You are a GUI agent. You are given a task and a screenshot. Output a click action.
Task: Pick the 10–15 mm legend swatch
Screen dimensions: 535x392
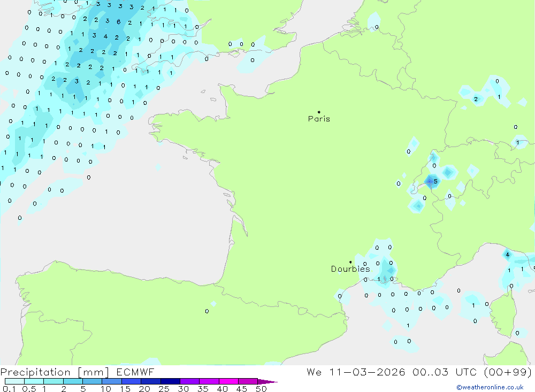click(x=112, y=381)
